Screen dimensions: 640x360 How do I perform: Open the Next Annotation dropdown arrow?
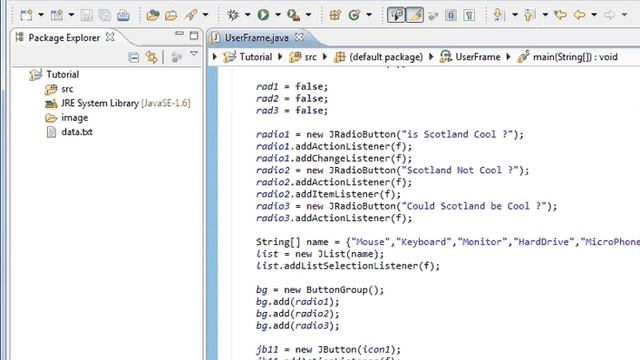(515, 15)
